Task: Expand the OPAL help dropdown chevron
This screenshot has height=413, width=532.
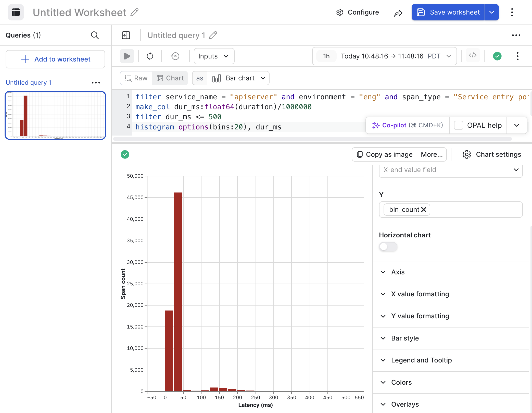Action: [516, 125]
